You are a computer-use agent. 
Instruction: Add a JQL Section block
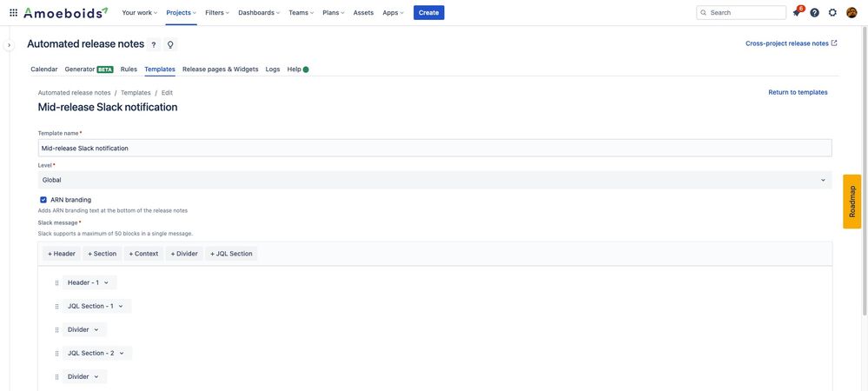point(231,254)
